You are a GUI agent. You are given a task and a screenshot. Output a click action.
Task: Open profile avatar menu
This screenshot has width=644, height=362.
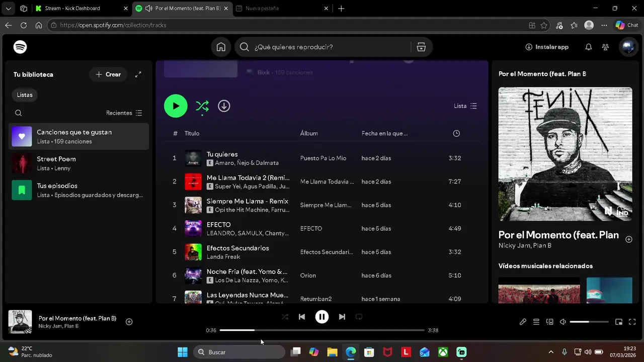click(x=627, y=47)
